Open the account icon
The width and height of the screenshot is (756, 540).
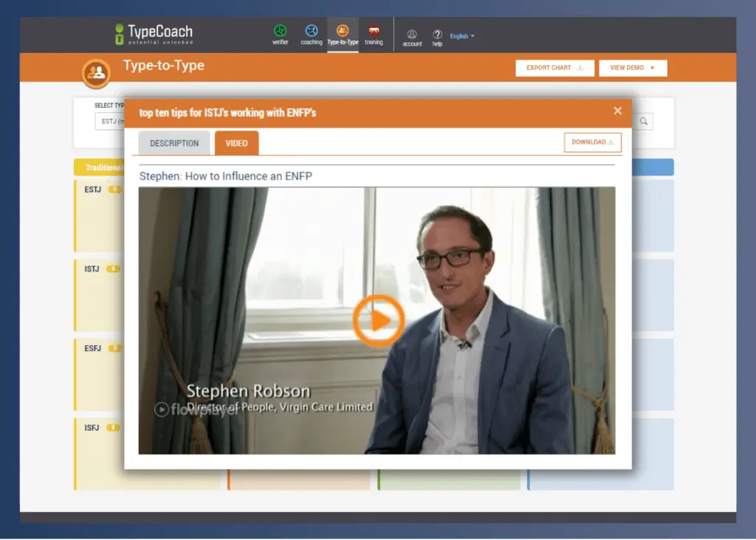point(412,35)
